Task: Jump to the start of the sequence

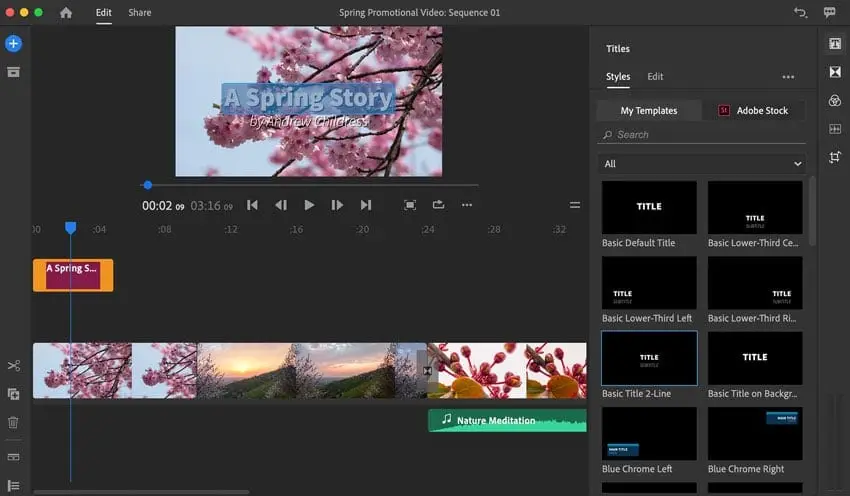Action: click(x=253, y=205)
